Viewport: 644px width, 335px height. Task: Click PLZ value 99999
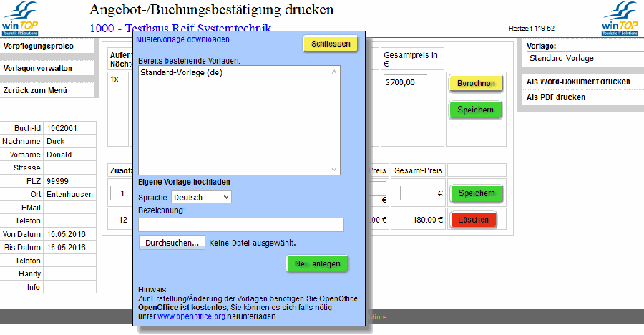[x=57, y=181]
